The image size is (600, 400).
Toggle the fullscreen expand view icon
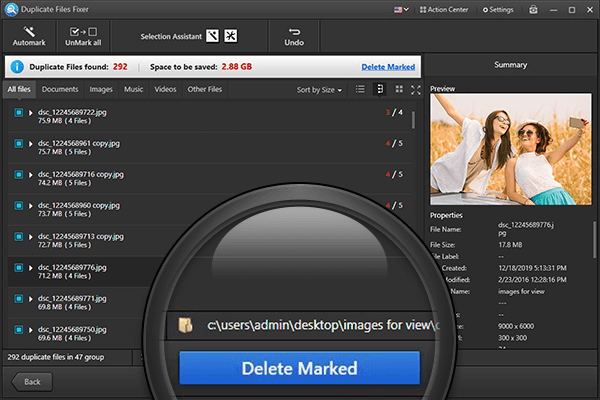416,90
